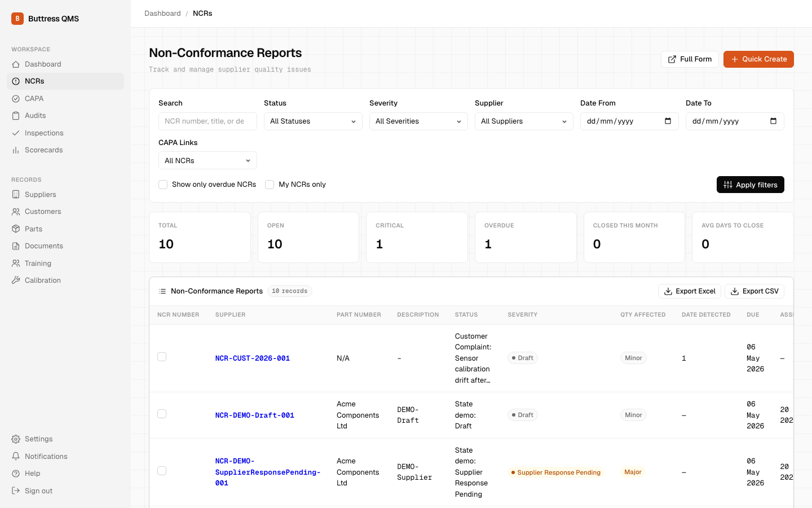Open the Dashboard menu item
The width and height of the screenshot is (812, 508).
[65, 64]
